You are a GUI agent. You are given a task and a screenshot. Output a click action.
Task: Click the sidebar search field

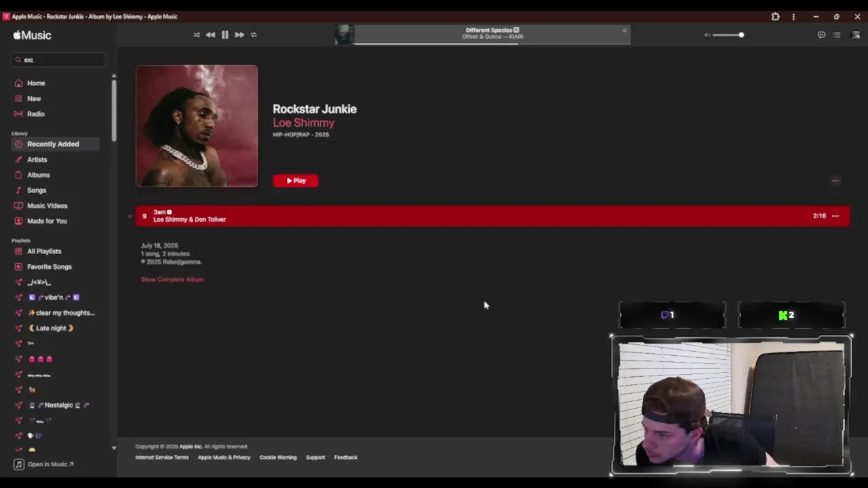(x=58, y=60)
